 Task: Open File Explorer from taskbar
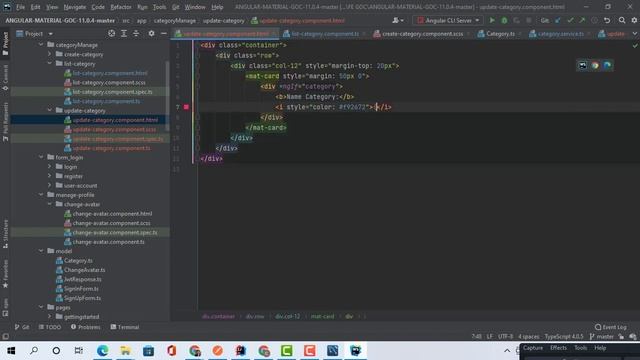(125, 351)
